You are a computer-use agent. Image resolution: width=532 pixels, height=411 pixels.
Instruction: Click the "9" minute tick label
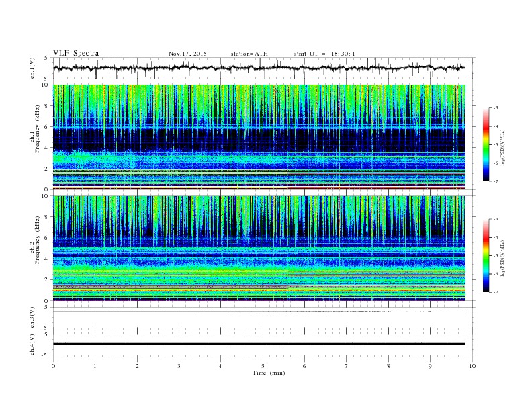[430, 366]
